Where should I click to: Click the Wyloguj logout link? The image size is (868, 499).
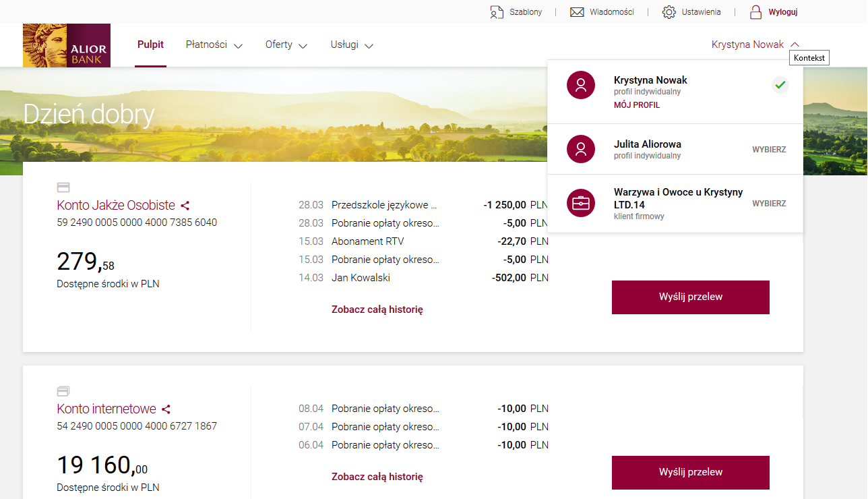pos(783,12)
